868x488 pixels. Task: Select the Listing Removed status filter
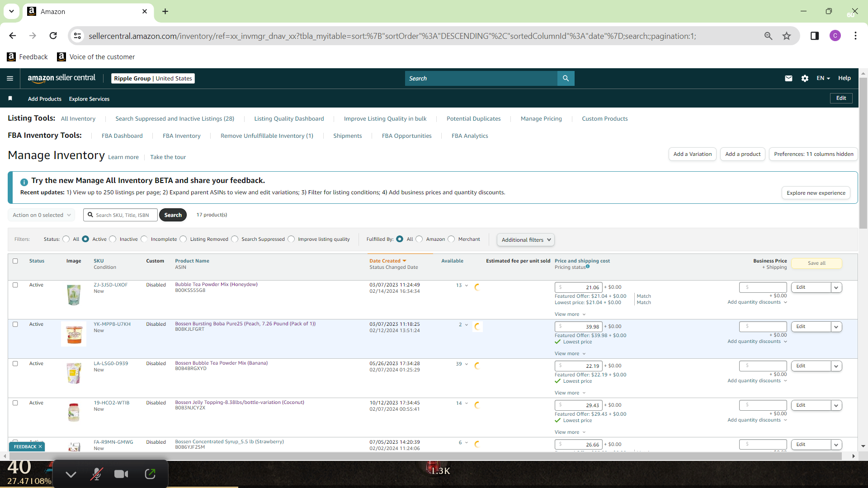point(183,239)
